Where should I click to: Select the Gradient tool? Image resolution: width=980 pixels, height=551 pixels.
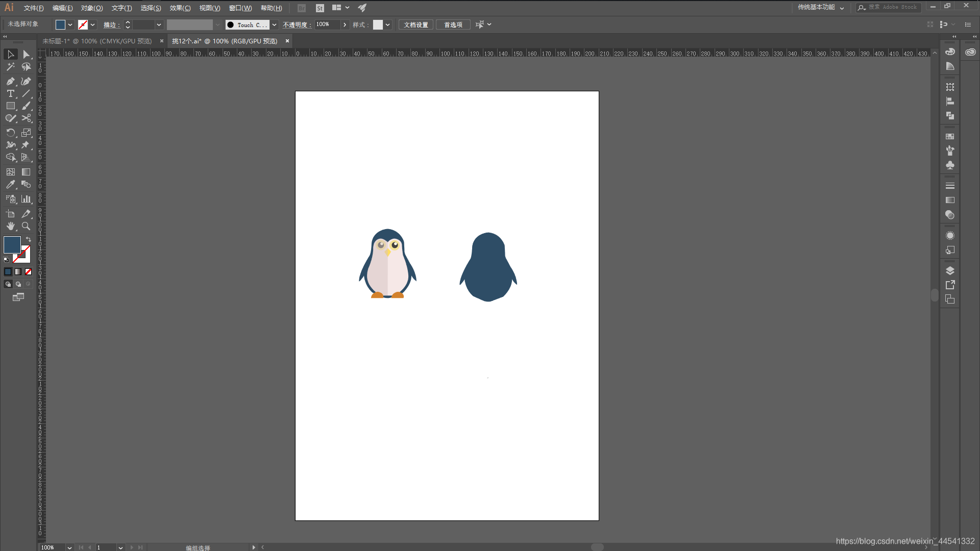(26, 172)
